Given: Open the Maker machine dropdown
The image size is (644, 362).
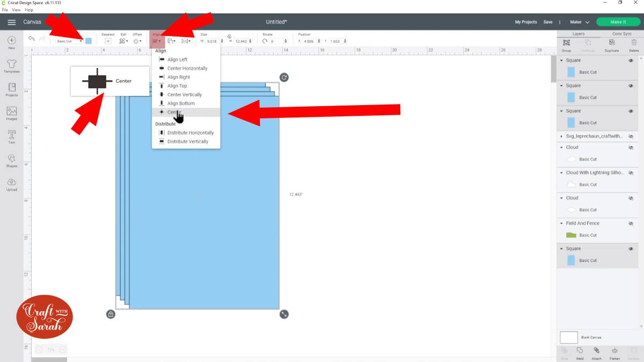Looking at the screenshot, I should [x=580, y=22].
